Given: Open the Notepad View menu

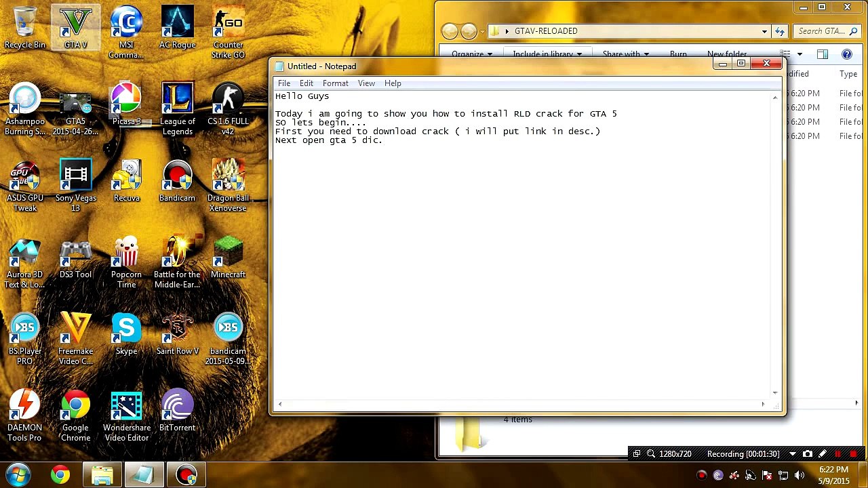Looking at the screenshot, I should coord(366,83).
